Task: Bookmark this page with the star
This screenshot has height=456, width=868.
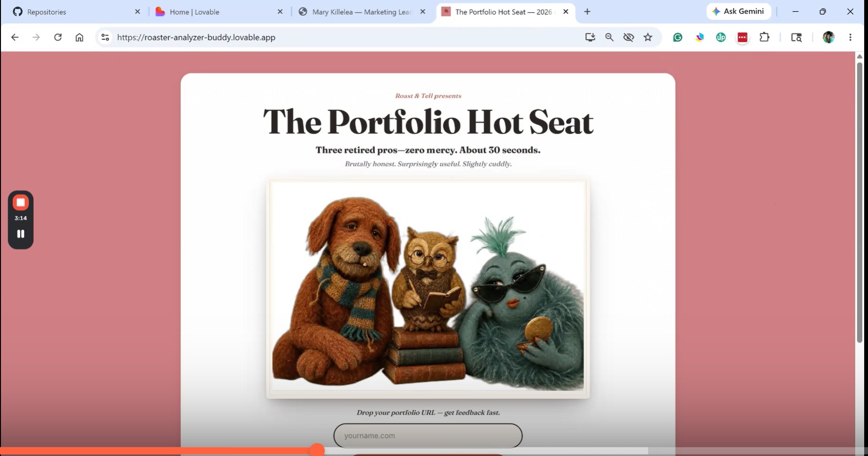Action: tap(648, 37)
